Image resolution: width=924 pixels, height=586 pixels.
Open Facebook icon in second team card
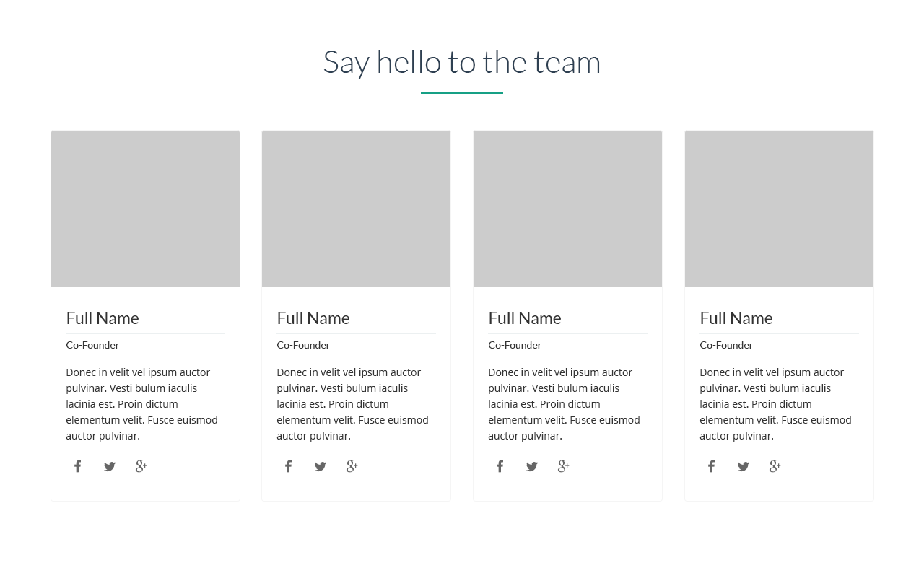[x=289, y=466]
